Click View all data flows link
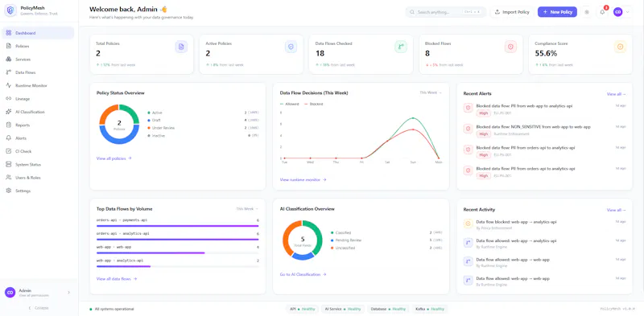Viewport: 644px width, 316px height. [x=117, y=279]
